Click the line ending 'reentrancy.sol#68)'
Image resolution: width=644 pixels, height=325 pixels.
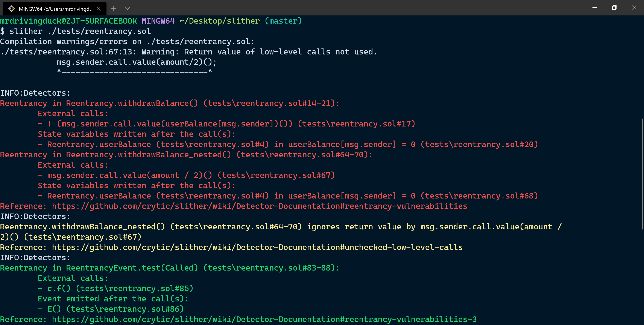[288, 196]
